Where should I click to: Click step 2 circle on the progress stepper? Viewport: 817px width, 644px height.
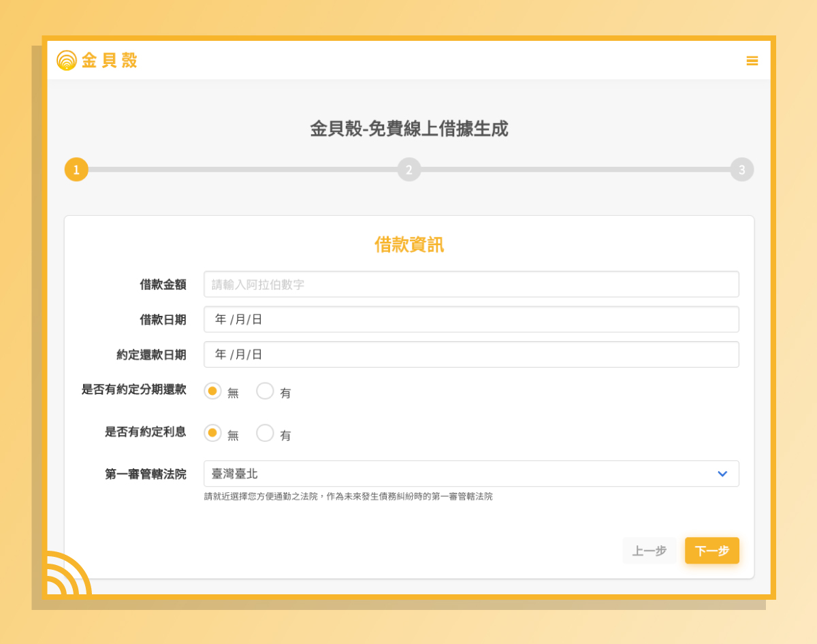[x=409, y=169]
